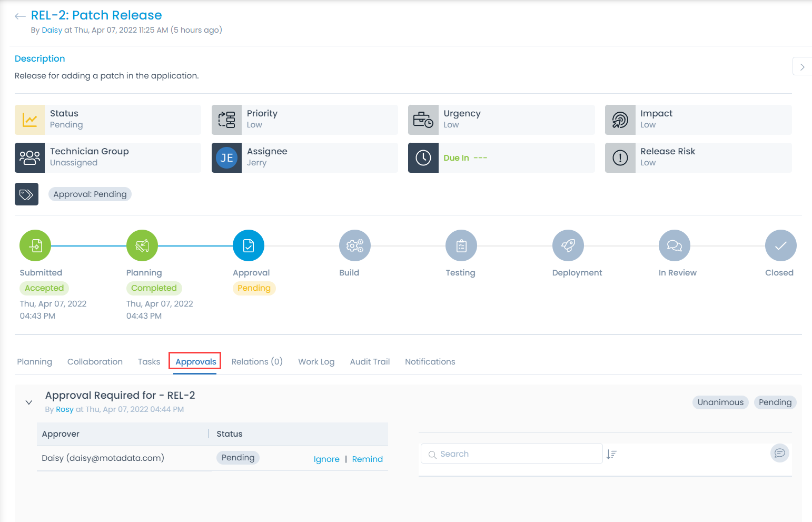Click the Pending badge beside Unanimous
This screenshot has width=812, height=522.
tap(775, 402)
